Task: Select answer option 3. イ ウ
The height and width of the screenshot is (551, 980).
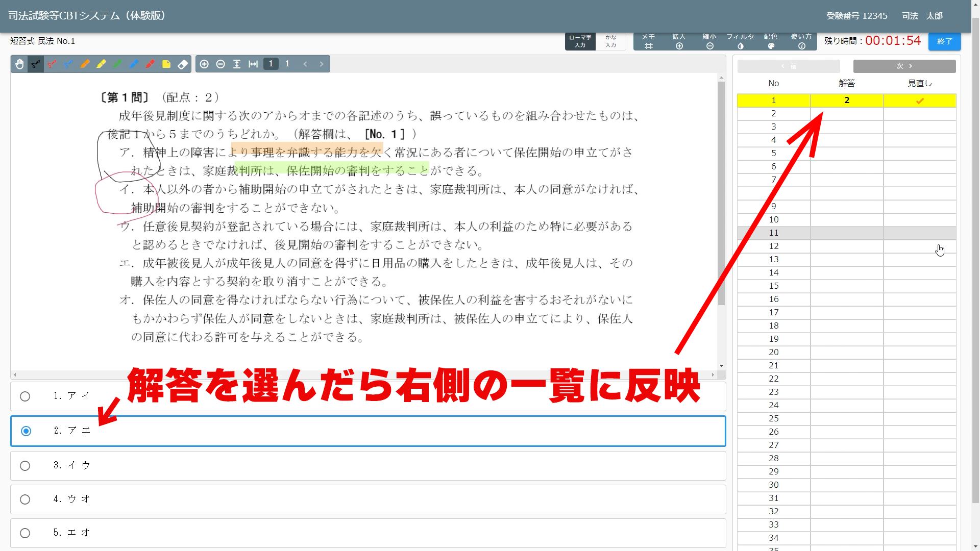Action: pos(25,466)
